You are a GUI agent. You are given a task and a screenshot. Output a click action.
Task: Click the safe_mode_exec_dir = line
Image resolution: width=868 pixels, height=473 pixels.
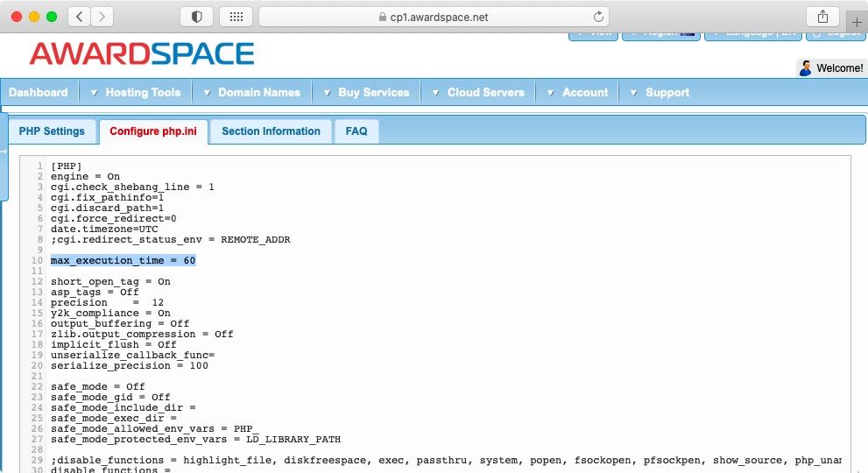click(x=114, y=419)
